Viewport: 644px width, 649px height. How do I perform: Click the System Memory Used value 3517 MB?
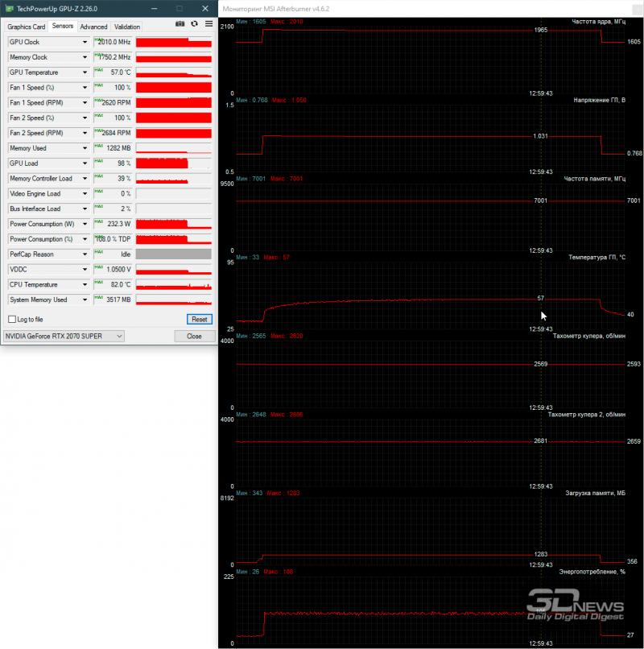point(113,300)
